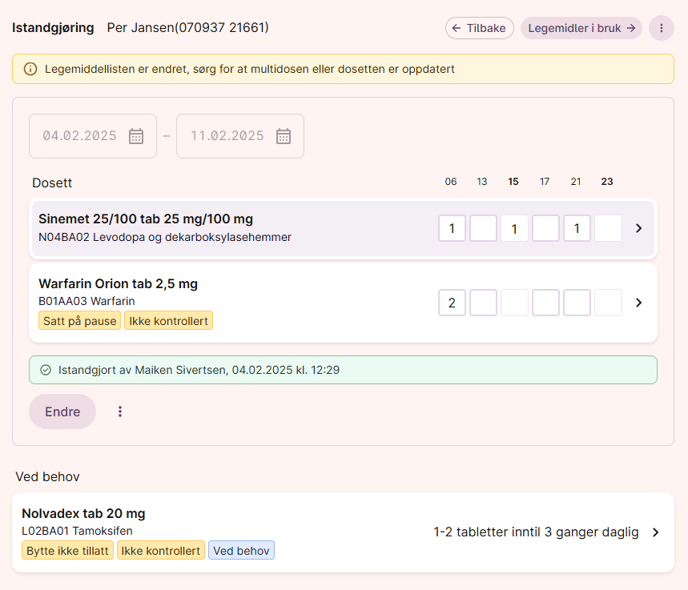The image size is (688, 590).
Task: Click B01AA03 Warfarin ATC text
Action: point(87,301)
